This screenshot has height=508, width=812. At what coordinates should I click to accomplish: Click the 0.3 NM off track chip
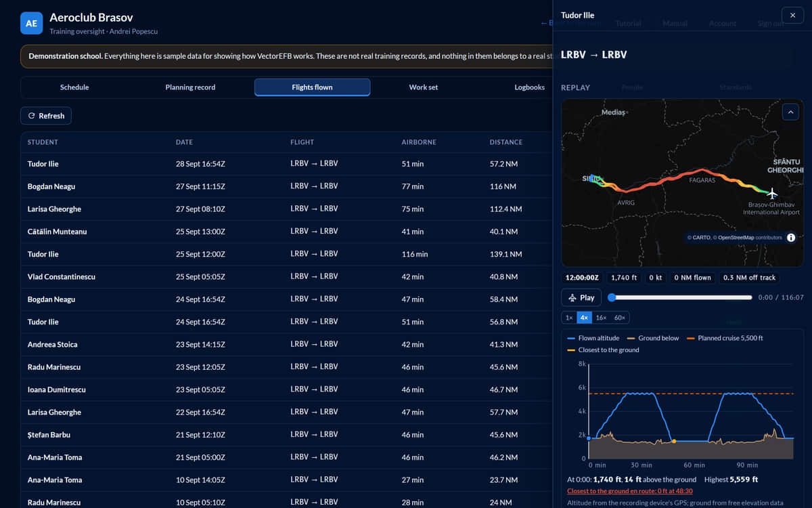pos(749,278)
